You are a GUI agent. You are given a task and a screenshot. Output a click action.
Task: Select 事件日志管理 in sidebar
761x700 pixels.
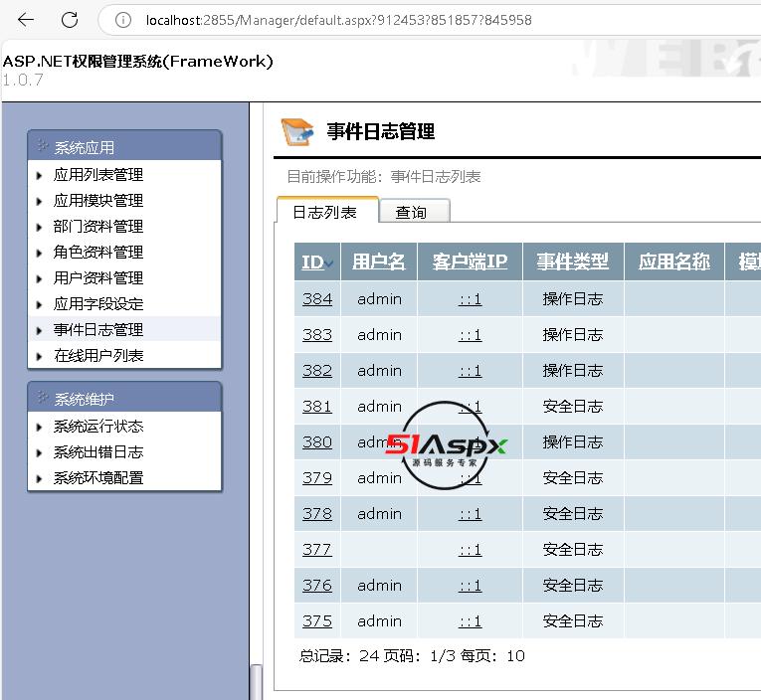[98, 330]
